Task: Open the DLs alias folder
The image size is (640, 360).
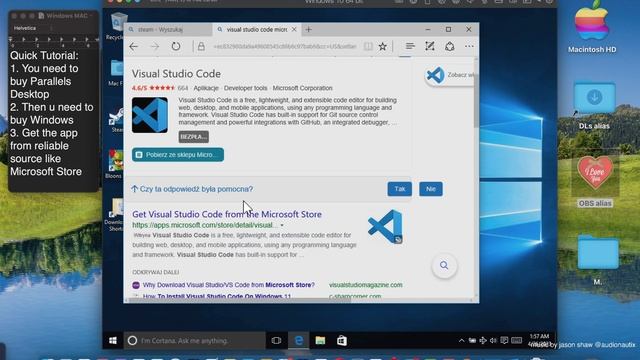Action: pyautogui.click(x=594, y=106)
